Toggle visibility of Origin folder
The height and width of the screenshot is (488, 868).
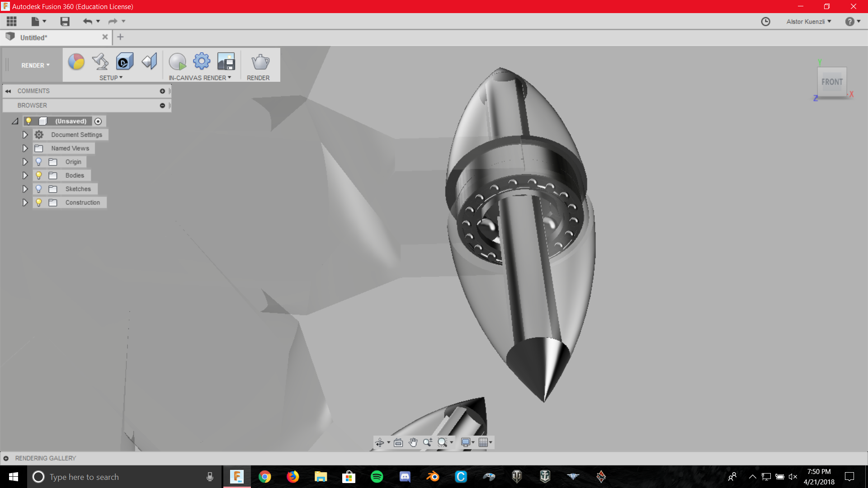pyautogui.click(x=39, y=162)
